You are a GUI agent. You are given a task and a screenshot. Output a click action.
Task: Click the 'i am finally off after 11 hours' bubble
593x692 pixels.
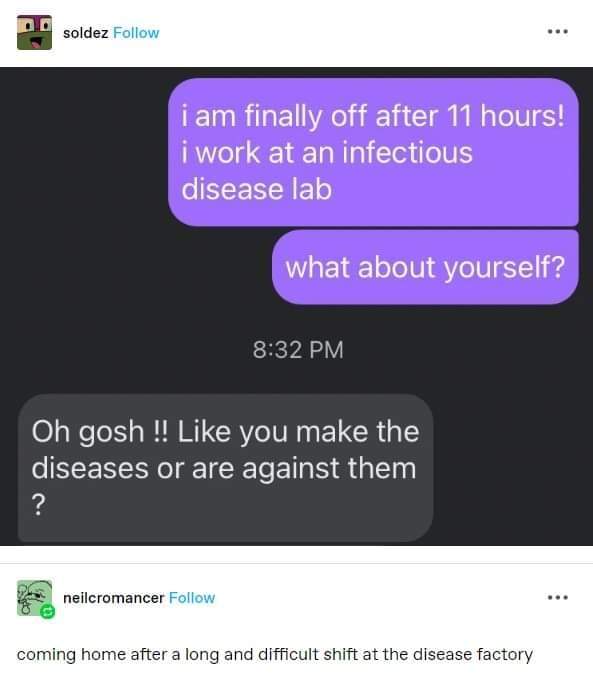[x=373, y=152]
